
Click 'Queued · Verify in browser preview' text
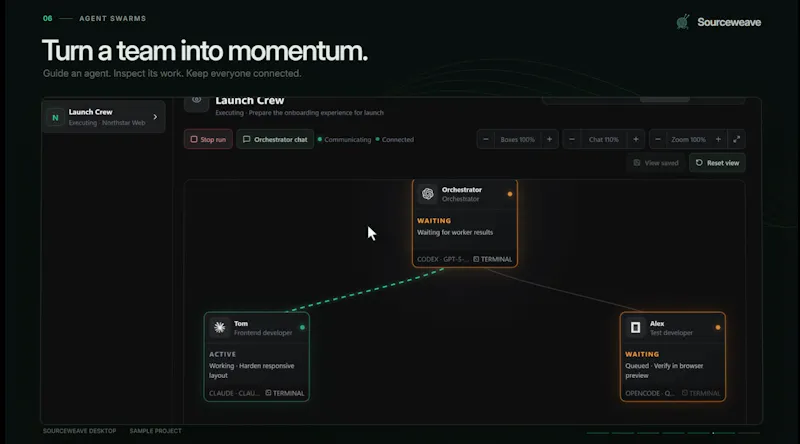point(664,371)
